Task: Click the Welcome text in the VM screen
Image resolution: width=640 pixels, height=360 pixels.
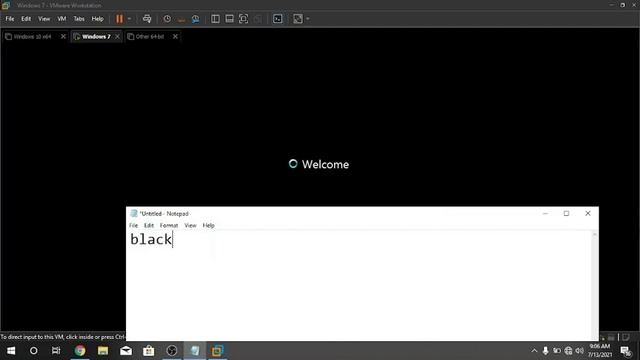Action: (x=325, y=164)
